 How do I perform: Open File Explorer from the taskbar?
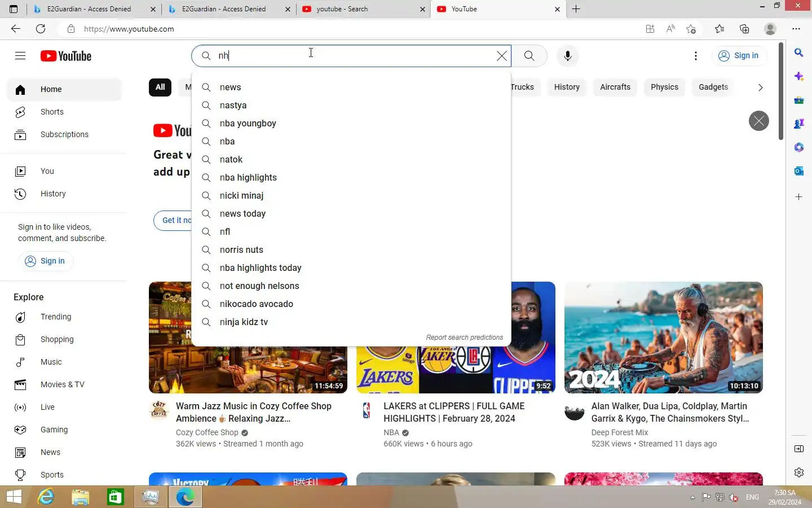[x=81, y=497]
